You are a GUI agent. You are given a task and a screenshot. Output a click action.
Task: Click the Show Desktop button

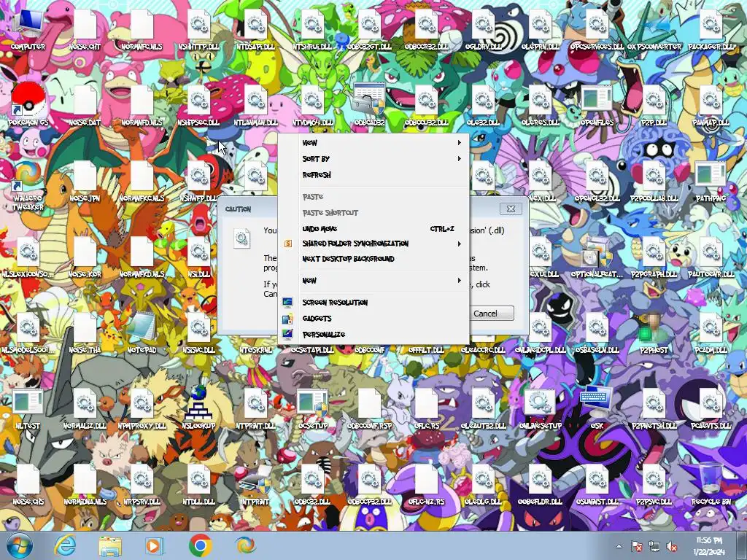pos(743,545)
